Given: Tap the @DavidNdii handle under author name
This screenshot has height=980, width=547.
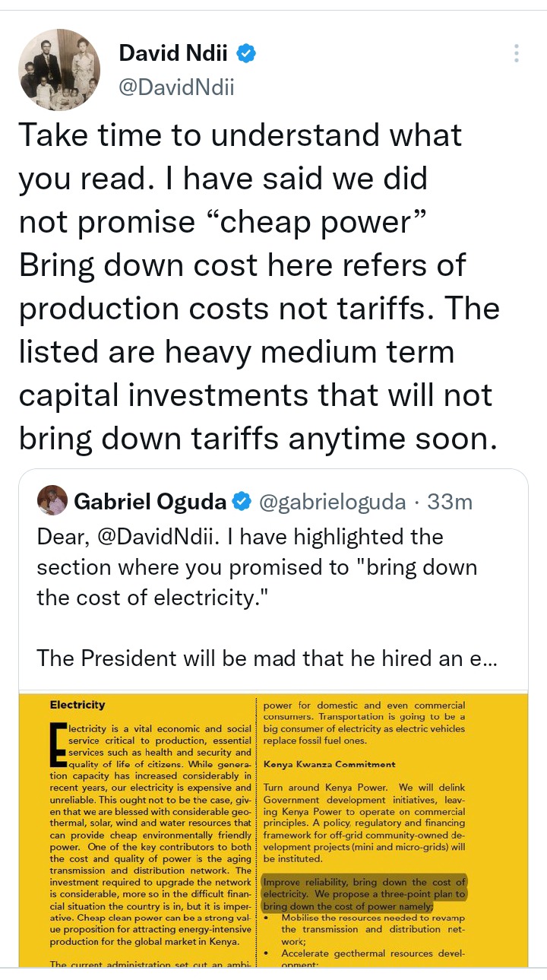Looking at the screenshot, I should pos(177,88).
